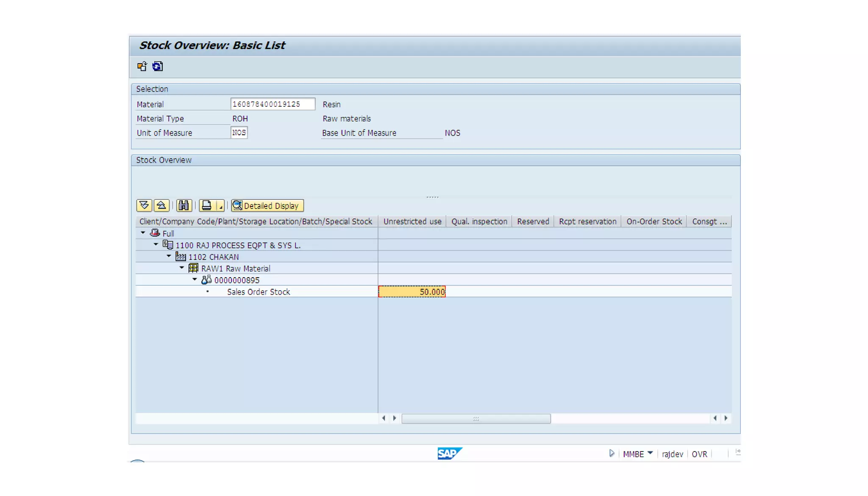This screenshot has height=496, width=868.
Task: Click the Find binoculars icon
Action: point(184,206)
